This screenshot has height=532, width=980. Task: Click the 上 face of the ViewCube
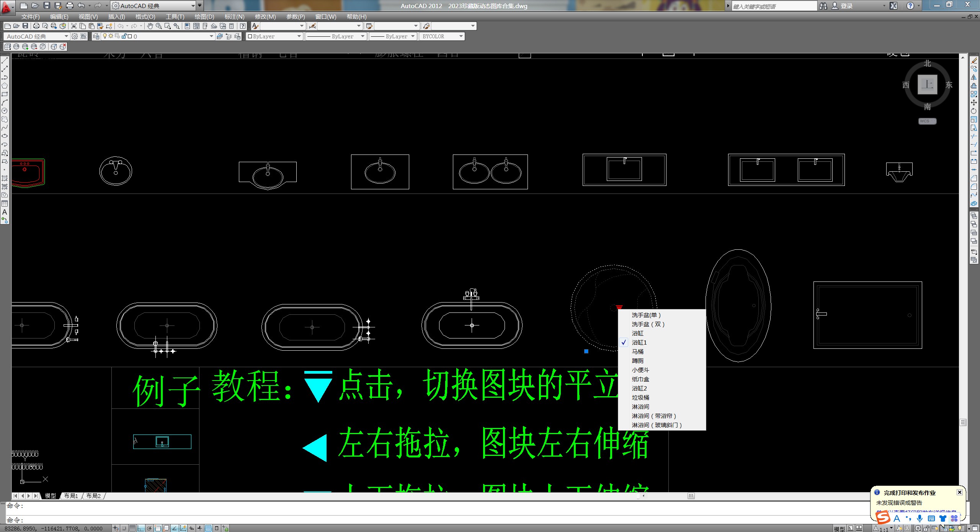[x=927, y=85]
